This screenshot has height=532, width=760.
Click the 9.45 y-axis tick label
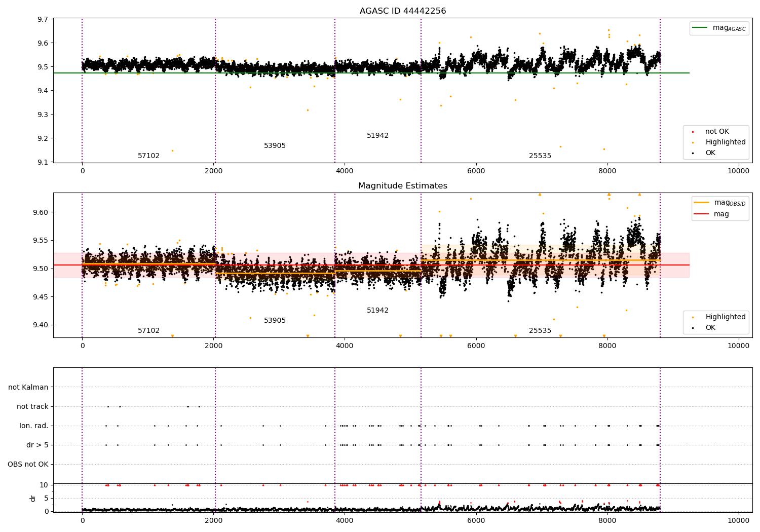(x=41, y=297)
